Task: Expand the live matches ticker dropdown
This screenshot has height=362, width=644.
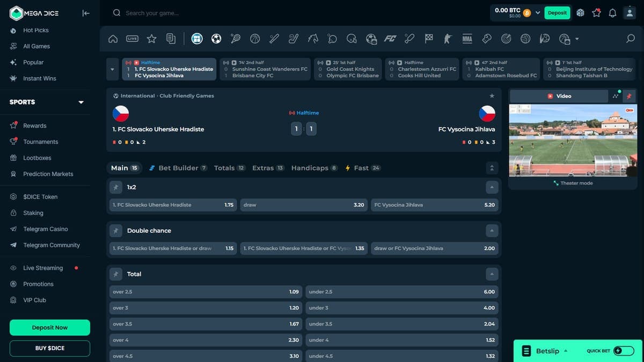Action: click(x=112, y=69)
